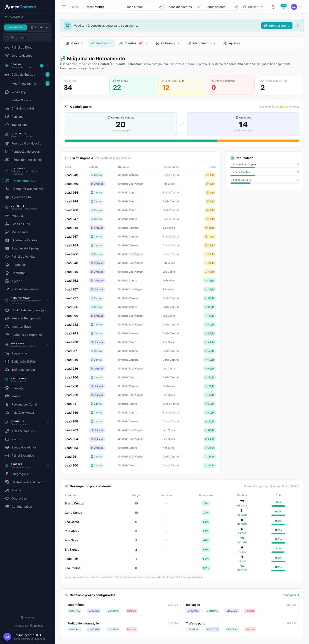Toggle dark mode moon icon
The height and width of the screenshot is (644, 309).
(x=273, y=7)
